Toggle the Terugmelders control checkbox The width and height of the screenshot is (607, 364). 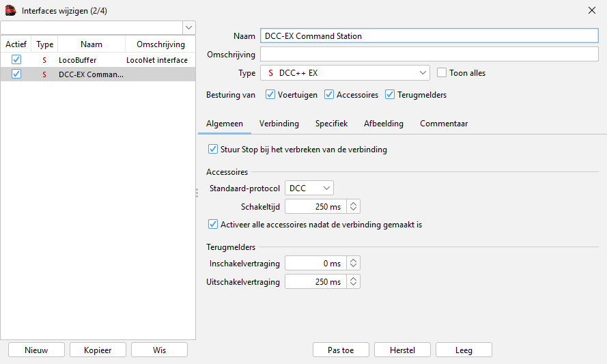[391, 95]
